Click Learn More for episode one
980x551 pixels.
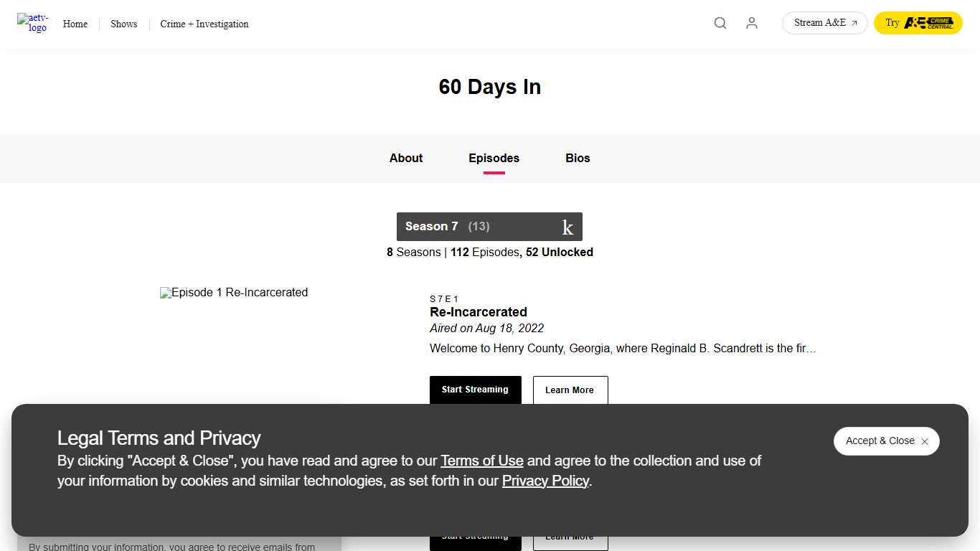coord(570,390)
